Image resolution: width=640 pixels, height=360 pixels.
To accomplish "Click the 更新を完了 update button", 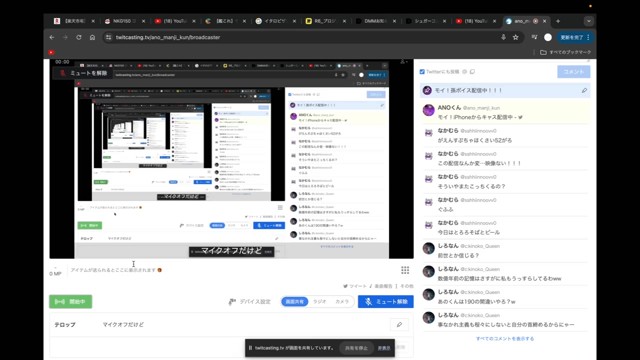I will (x=575, y=37).
